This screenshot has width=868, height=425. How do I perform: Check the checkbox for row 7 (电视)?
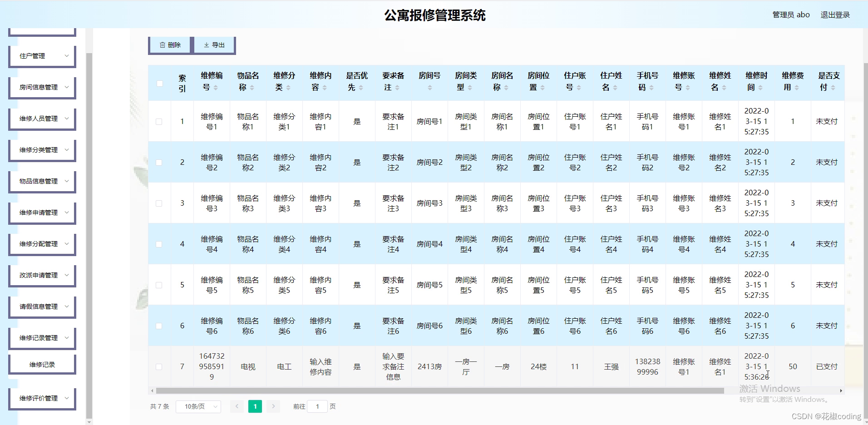159,366
